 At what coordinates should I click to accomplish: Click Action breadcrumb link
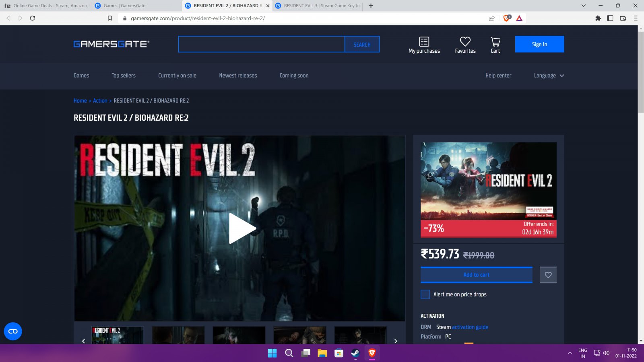[100, 101]
